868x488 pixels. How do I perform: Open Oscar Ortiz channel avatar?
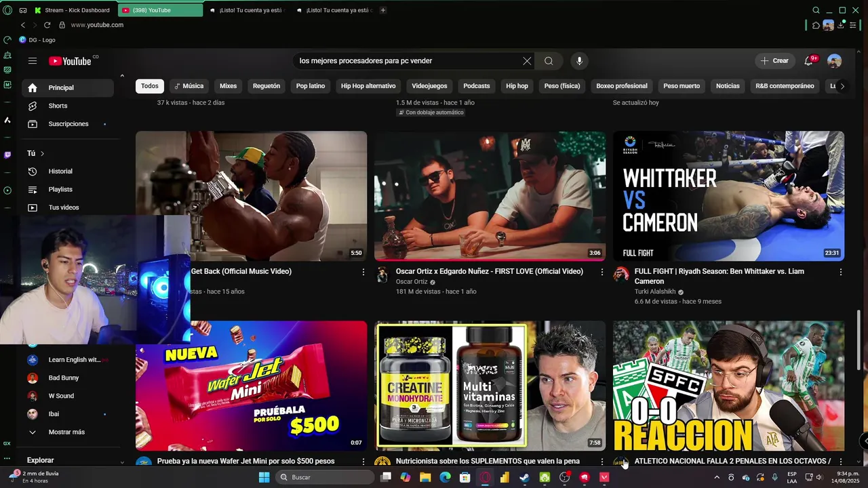(382, 274)
